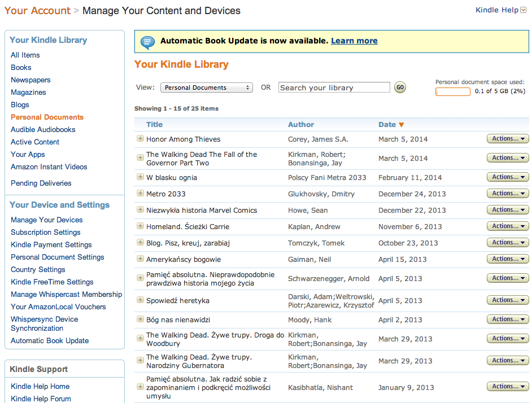Sort the list by Author column
Screen dimensions: 532x403
(x=301, y=125)
